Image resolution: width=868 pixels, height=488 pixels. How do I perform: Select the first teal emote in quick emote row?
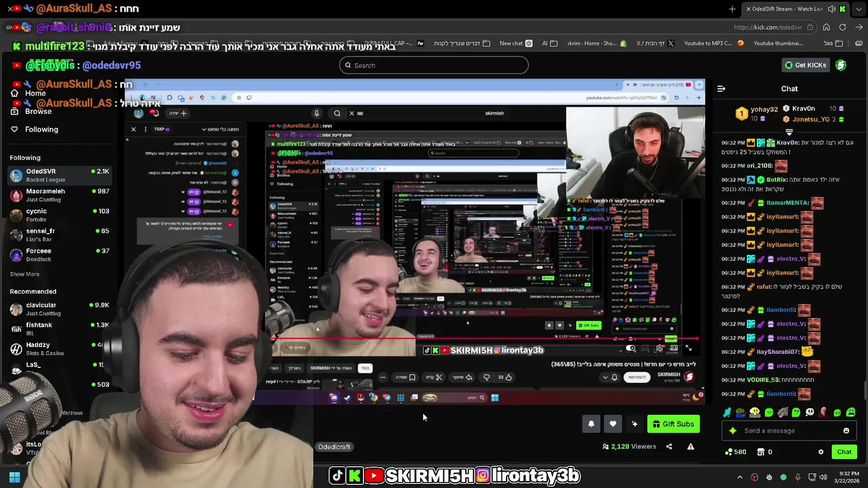727,412
